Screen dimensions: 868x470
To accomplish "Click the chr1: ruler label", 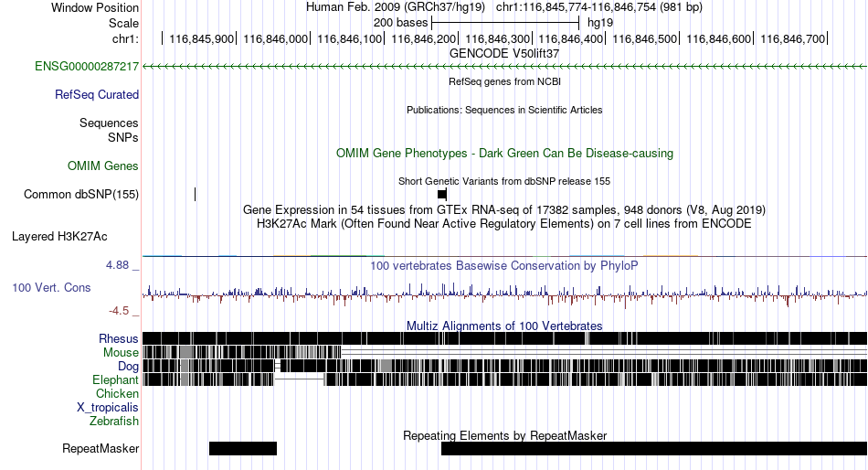I will pyautogui.click(x=126, y=38).
